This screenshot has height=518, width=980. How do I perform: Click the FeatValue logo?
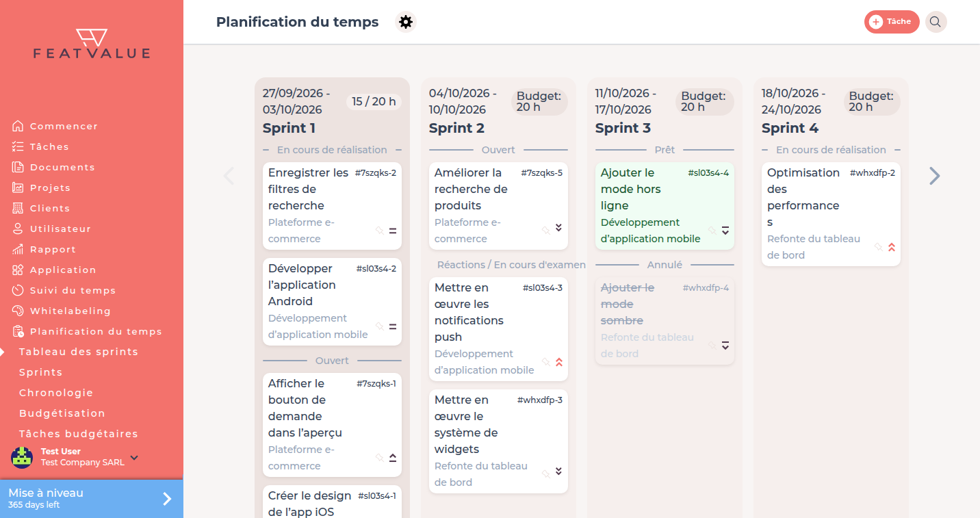click(92, 44)
